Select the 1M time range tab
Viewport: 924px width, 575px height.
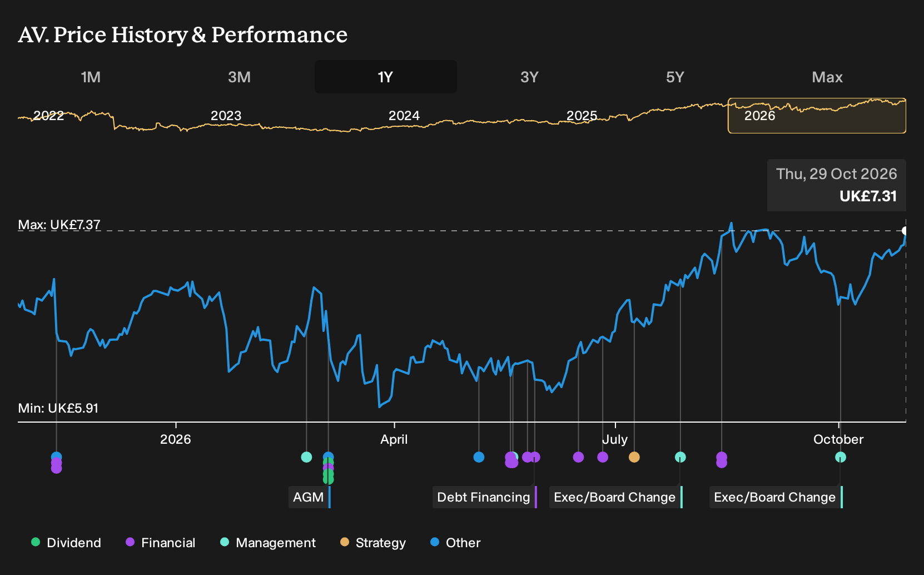tap(91, 77)
